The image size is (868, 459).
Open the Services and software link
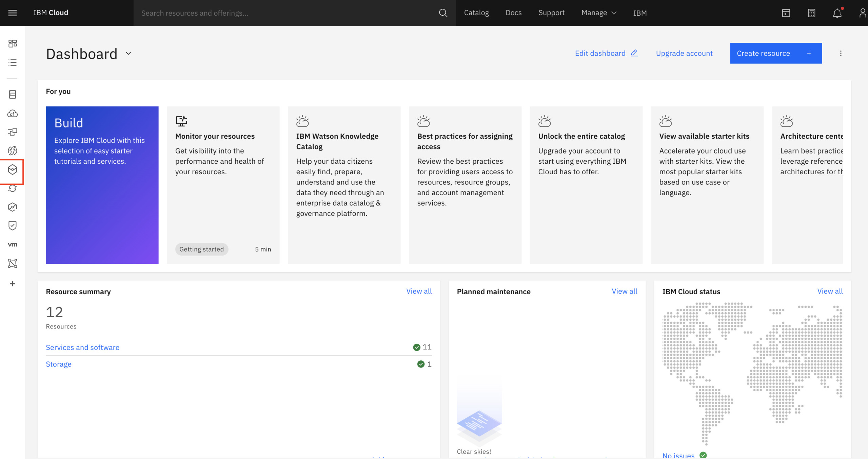tap(83, 347)
